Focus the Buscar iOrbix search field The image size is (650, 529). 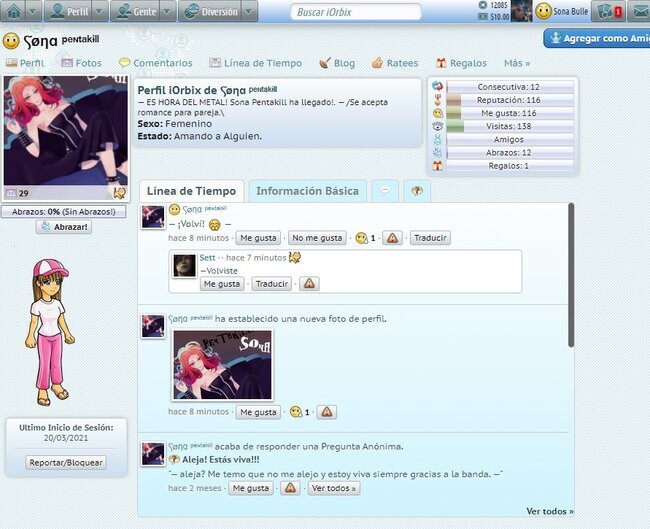click(x=356, y=12)
